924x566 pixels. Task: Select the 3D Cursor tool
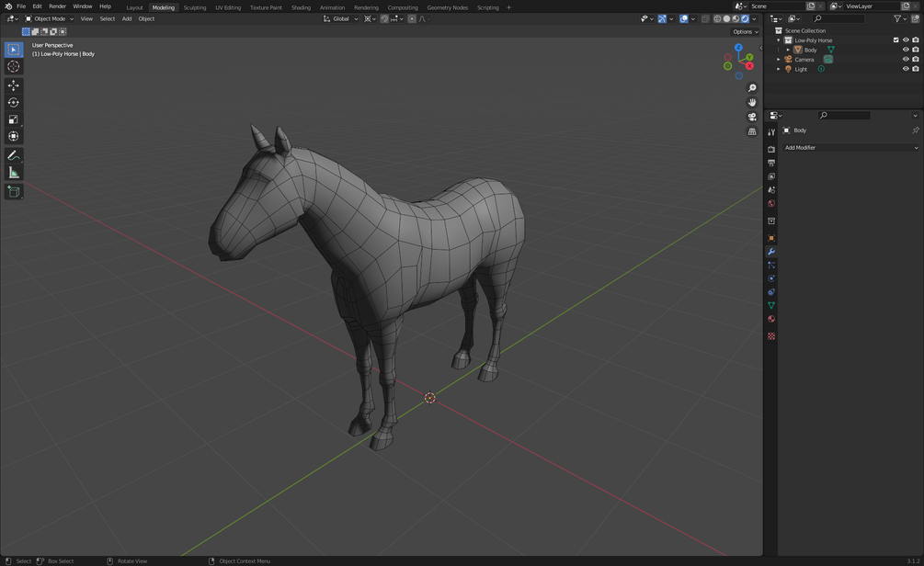[13, 66]
